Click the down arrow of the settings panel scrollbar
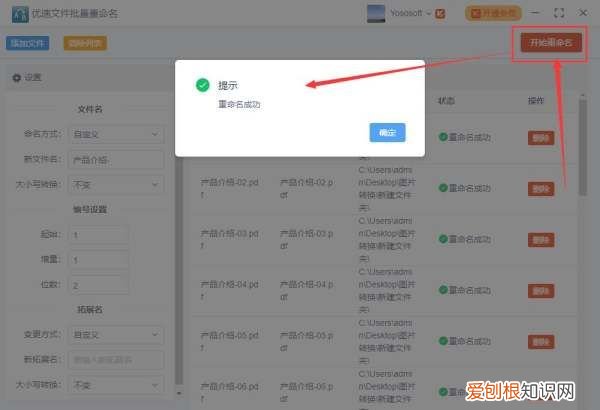Screen dimensions: 600x410 179,393
